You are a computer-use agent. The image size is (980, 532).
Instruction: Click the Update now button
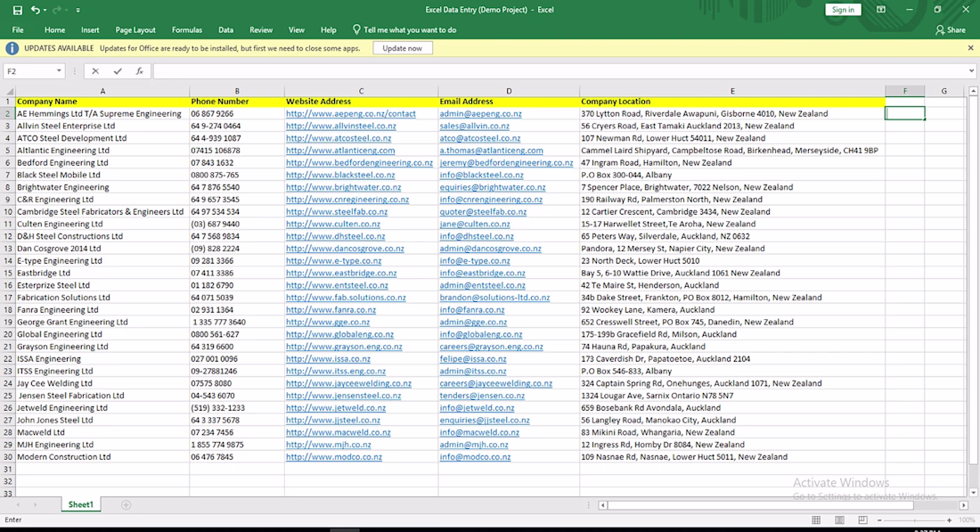tap(403, 48)
